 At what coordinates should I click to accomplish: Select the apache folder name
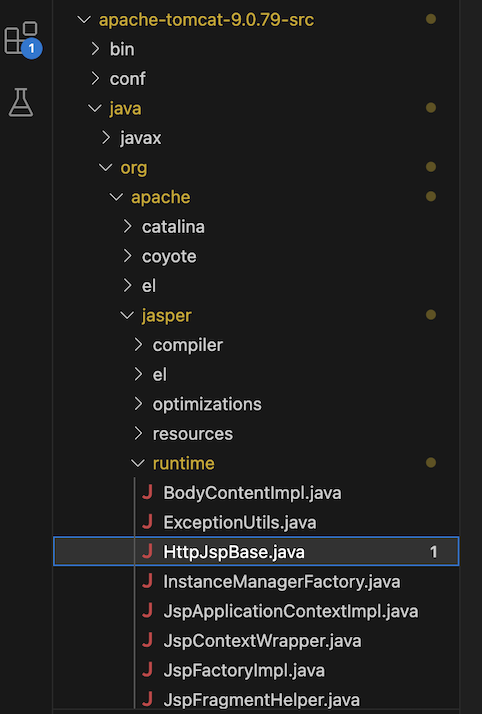pyautogui.click(x=161, y=198)
